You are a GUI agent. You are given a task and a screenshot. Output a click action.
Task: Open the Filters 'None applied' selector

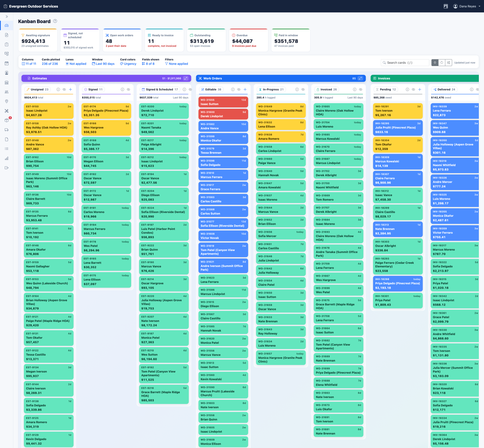(x=176, y=64)
